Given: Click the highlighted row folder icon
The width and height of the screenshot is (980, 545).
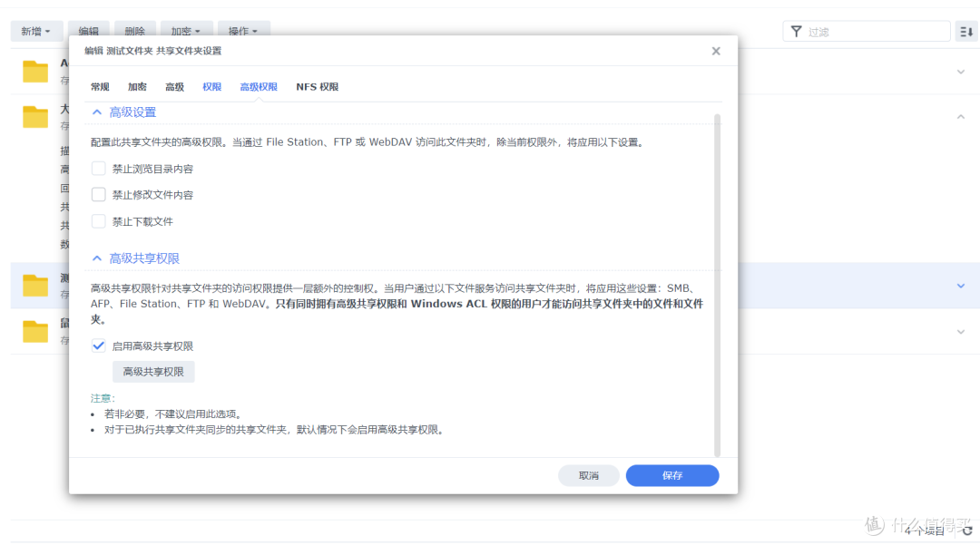Looking at the screenshot, I should pyautogui.click(x=35, y=286).
